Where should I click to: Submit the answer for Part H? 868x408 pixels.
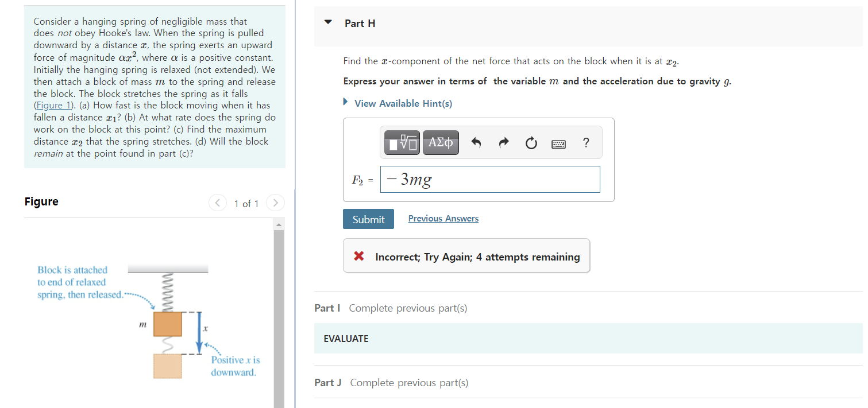point(368,219)
